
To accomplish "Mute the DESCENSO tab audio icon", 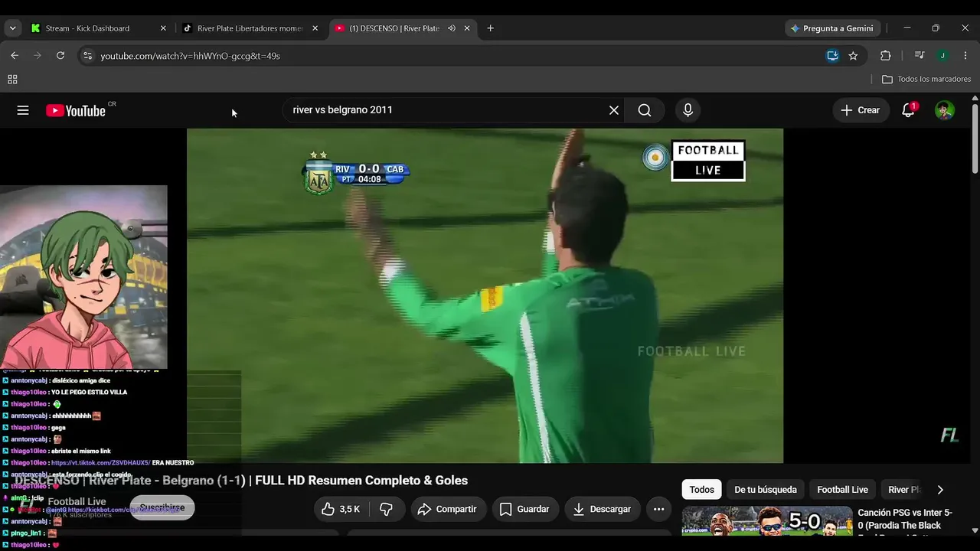I will click(452, 28).
